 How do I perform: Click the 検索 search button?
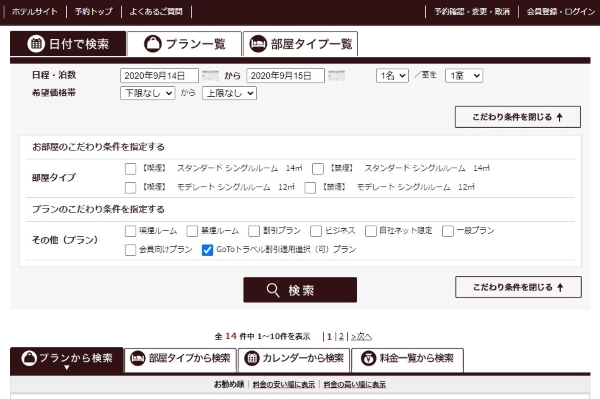pyautogui.click(x=300, y=290)
